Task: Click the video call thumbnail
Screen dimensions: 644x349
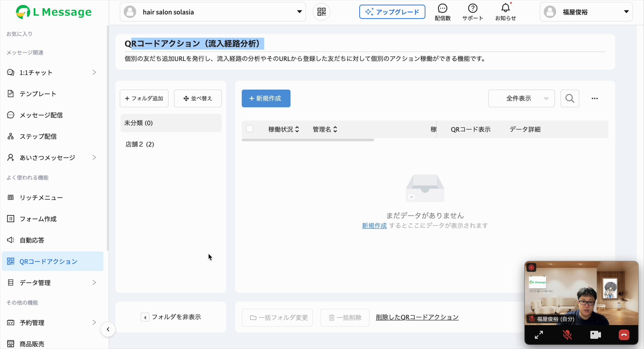Action: [581, 293]
